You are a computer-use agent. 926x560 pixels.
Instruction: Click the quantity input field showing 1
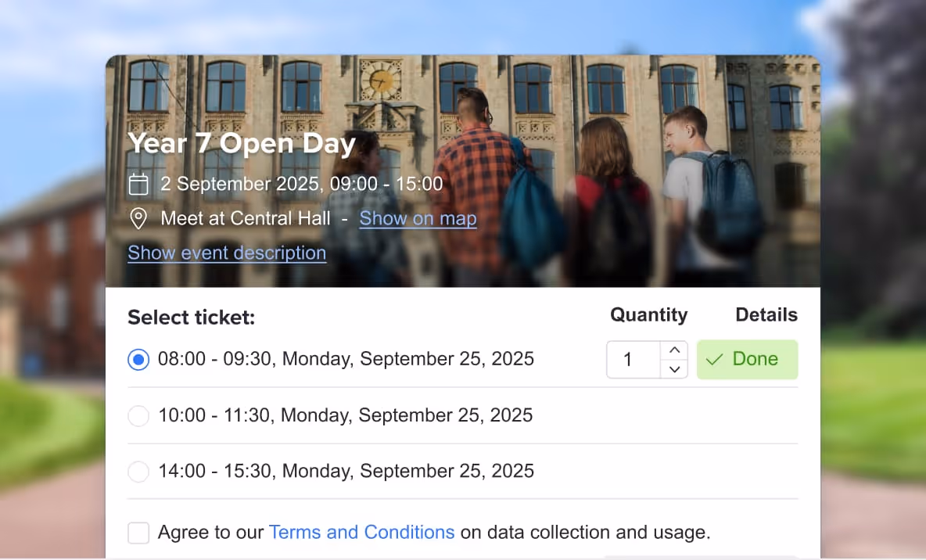[x=633, y=359]
